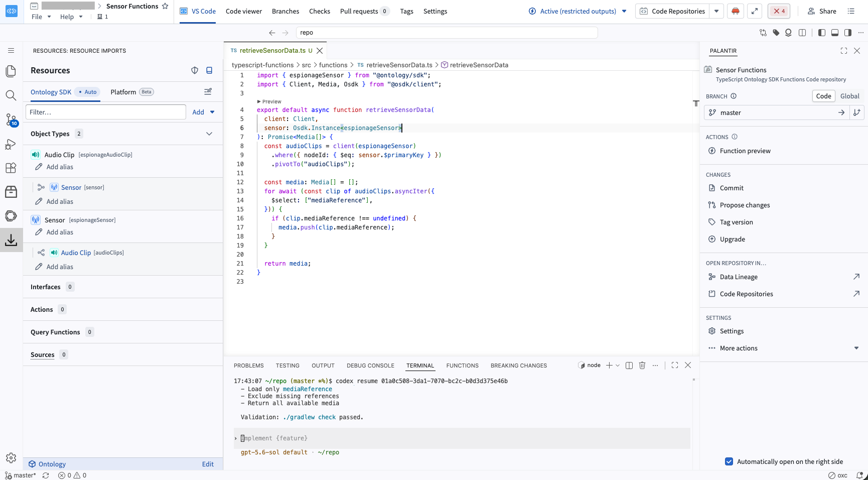Click Function preview link

(x=745, y=151)
